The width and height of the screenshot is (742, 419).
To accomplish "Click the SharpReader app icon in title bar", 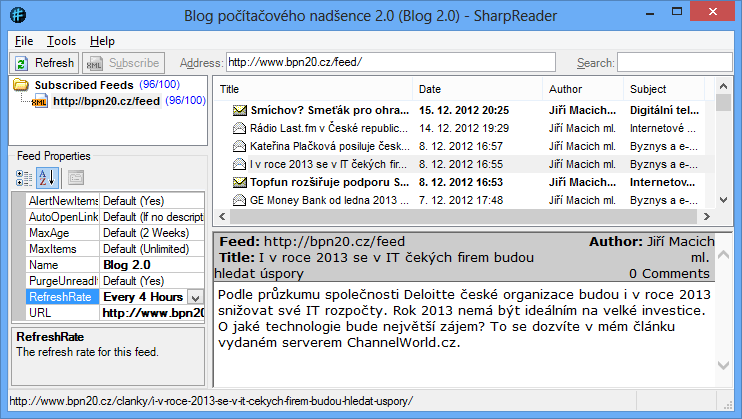I will [x=17, y=16].
